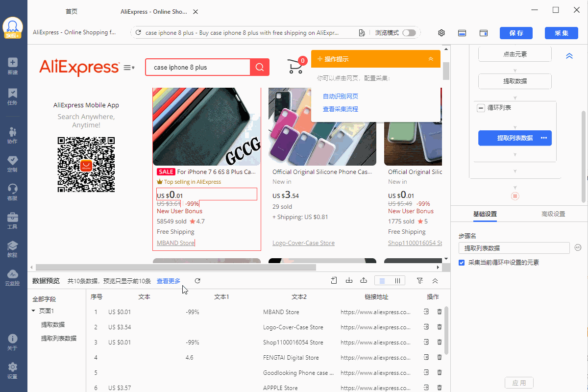The width and height of the screenshot is (588, 392).
Task: Click the 保存 save button
Action: (x=516, y=33)
